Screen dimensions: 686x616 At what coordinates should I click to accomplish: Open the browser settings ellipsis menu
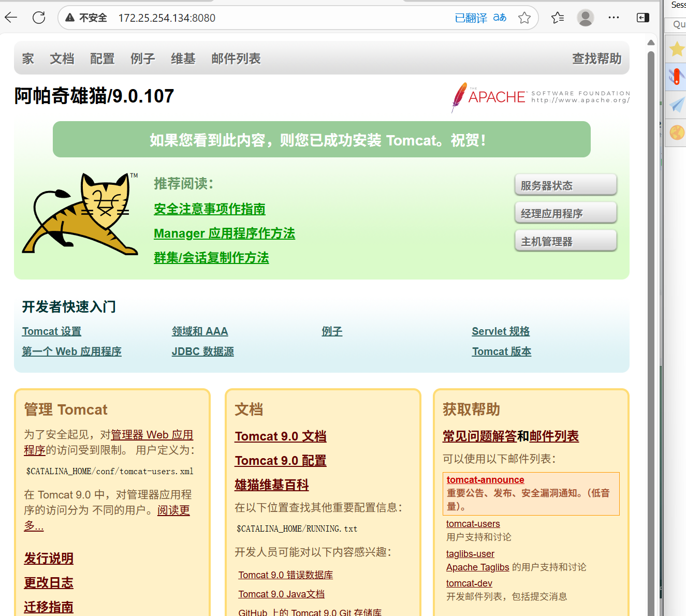click(x=614, y=18)
